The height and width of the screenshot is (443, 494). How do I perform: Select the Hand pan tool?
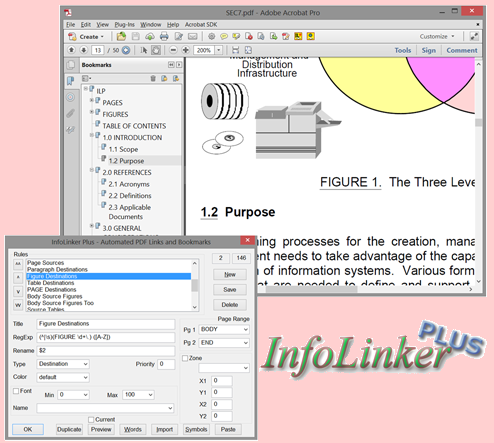point(156,50)
